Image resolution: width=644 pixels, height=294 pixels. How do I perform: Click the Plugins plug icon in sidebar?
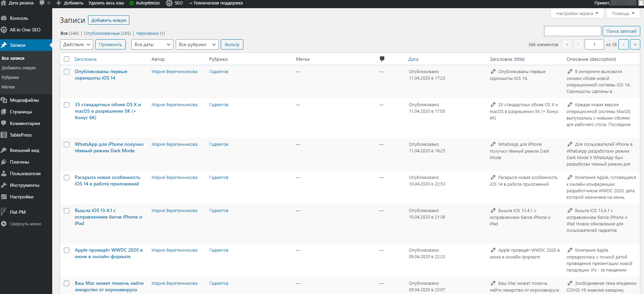tap(4, 162)
